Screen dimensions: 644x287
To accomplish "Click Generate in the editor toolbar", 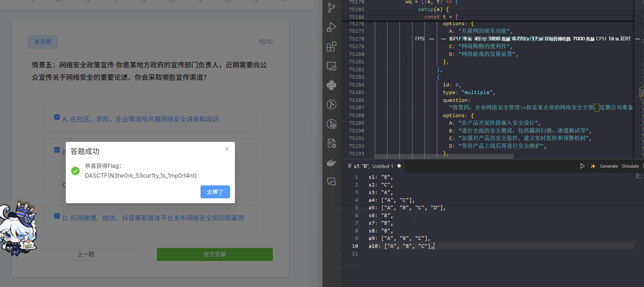I will pyautogui.click(x=609, y=166).
